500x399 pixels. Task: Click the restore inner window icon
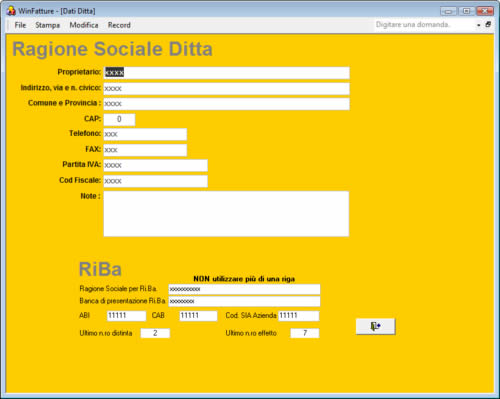coord(488,24)
